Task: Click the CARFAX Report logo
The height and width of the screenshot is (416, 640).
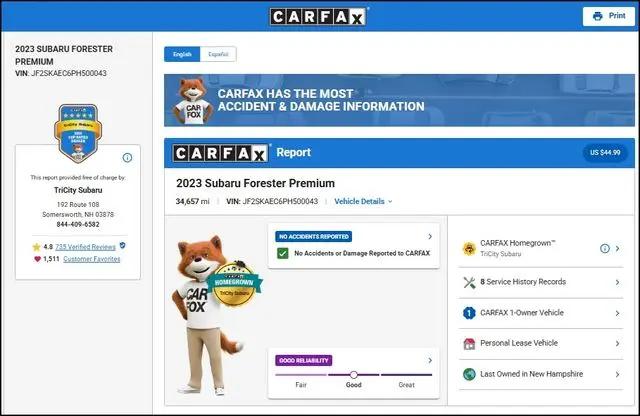Action: click(220, 153)
